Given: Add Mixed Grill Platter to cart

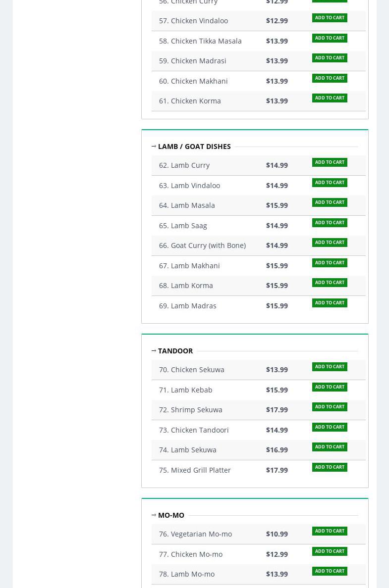Looking at the screenshot, I should click(x=330, y=467).
